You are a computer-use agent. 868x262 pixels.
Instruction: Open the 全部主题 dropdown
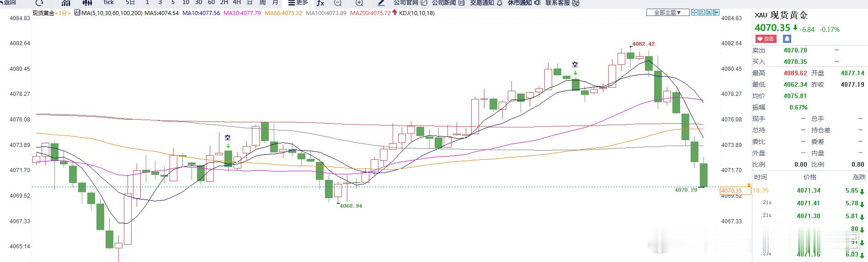pyautogui.click(x=667, y=12)
